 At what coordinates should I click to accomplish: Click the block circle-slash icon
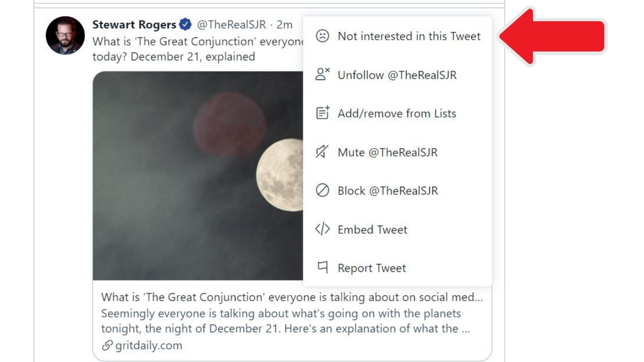(x=322, y=190)
